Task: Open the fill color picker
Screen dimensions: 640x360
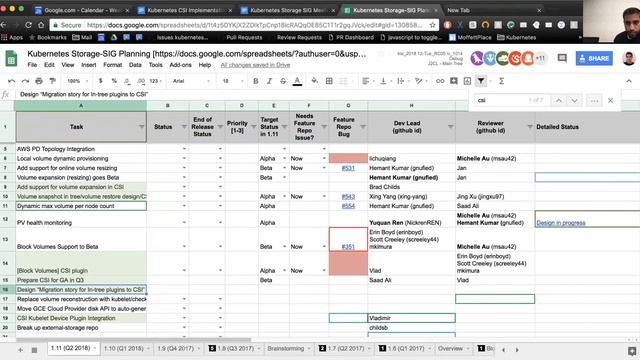Action: [x=314, y=81]
